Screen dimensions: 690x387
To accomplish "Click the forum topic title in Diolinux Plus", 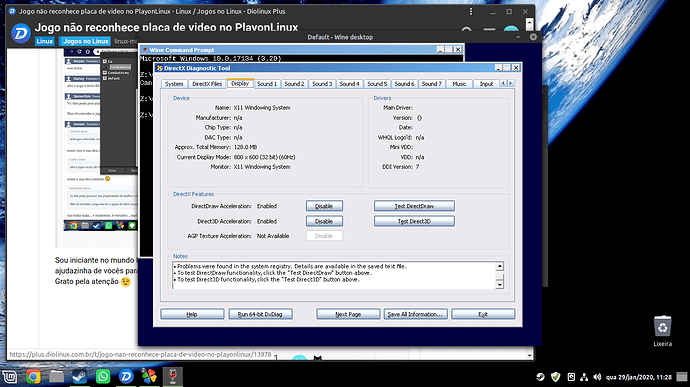I will click(166, 27).
